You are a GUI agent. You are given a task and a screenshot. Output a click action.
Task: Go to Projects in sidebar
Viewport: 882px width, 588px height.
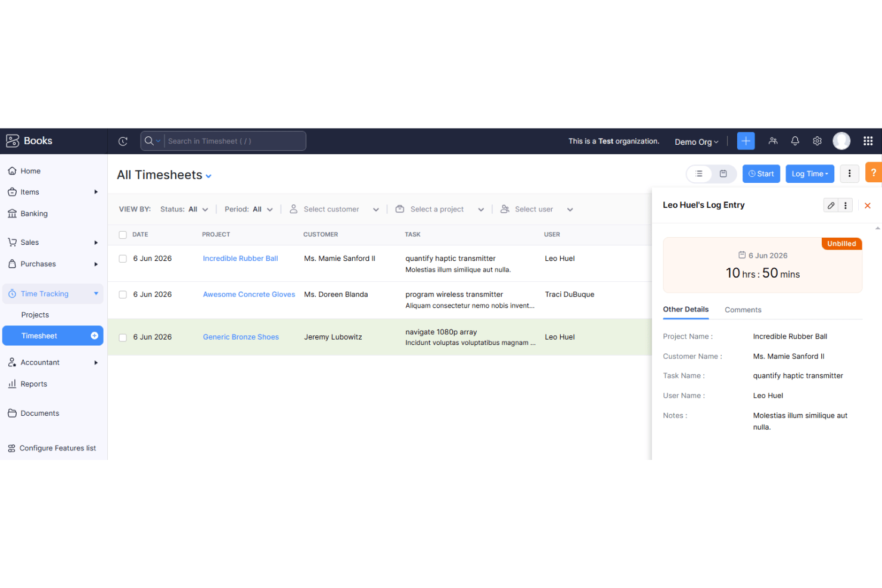click(35, 315)
